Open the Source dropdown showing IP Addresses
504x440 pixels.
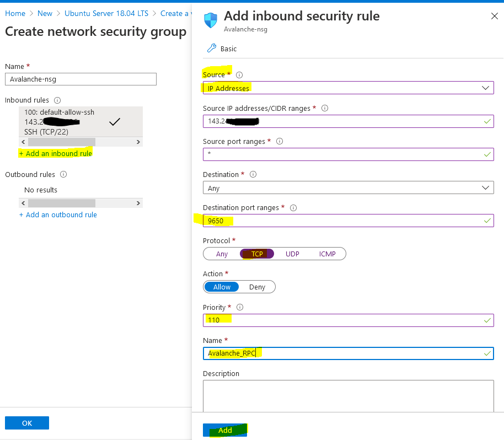[348, 88]
